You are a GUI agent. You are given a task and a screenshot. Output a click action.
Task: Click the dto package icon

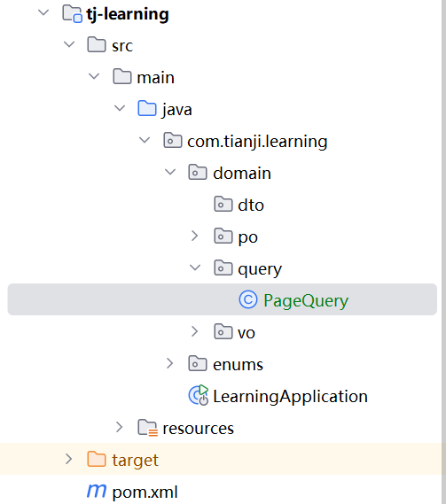(x=223, y=204)
